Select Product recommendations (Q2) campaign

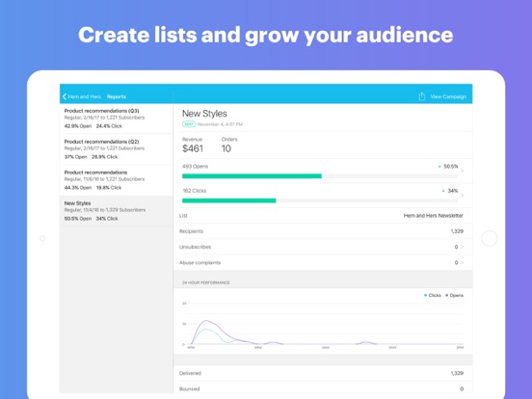(116, 149)
